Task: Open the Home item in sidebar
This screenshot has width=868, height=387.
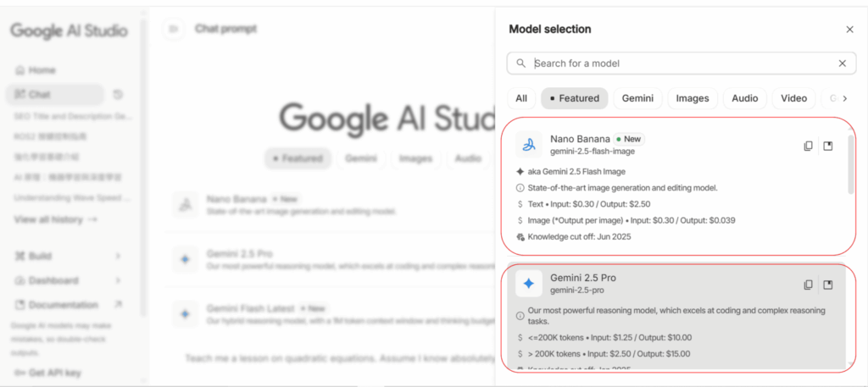Action: coord(42,70)
